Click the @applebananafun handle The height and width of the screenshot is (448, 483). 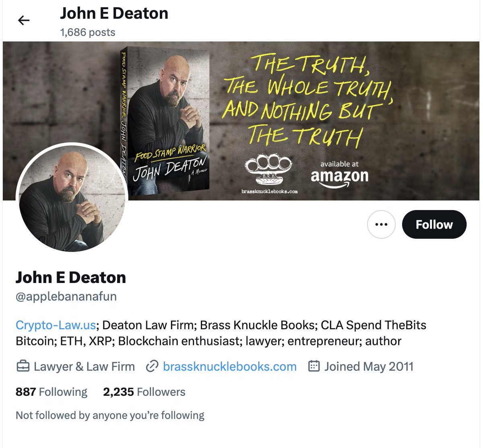[66, 296]
